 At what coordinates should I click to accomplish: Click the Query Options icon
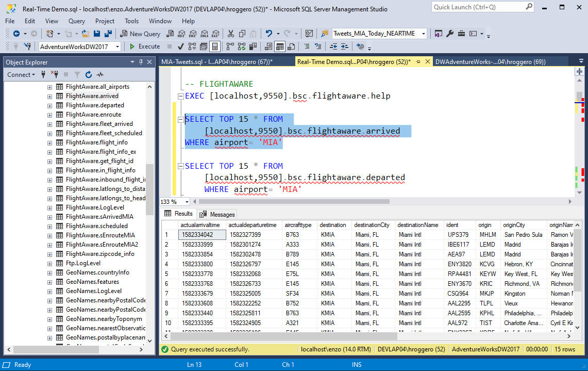(x=204, y=46)
